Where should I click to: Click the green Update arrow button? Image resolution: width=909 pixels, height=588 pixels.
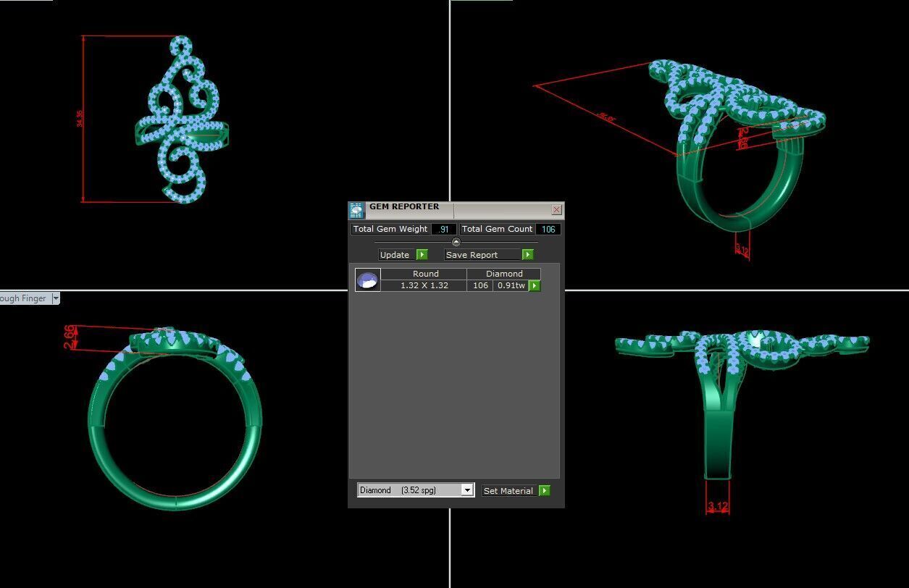pyautogui.click(x=422, y=255)
